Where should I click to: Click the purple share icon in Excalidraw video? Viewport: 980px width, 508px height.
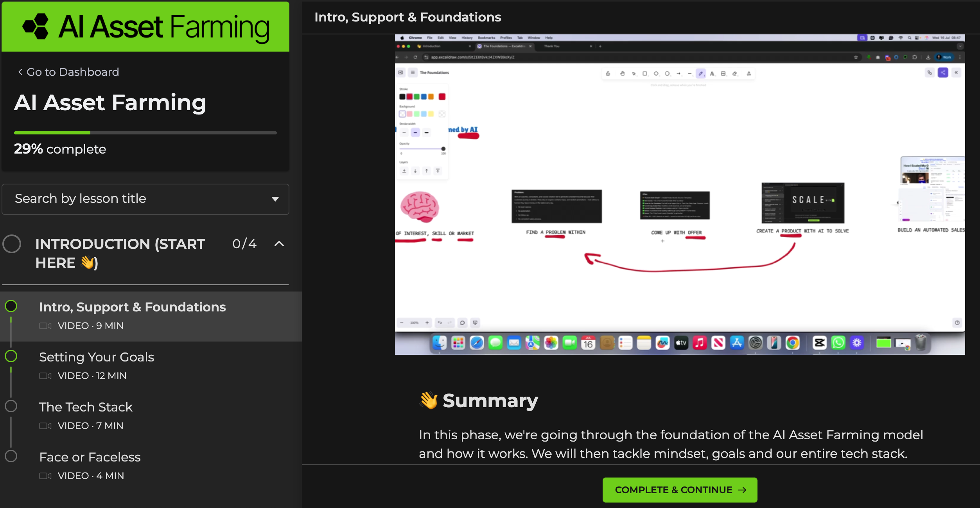tap(943, 73)
